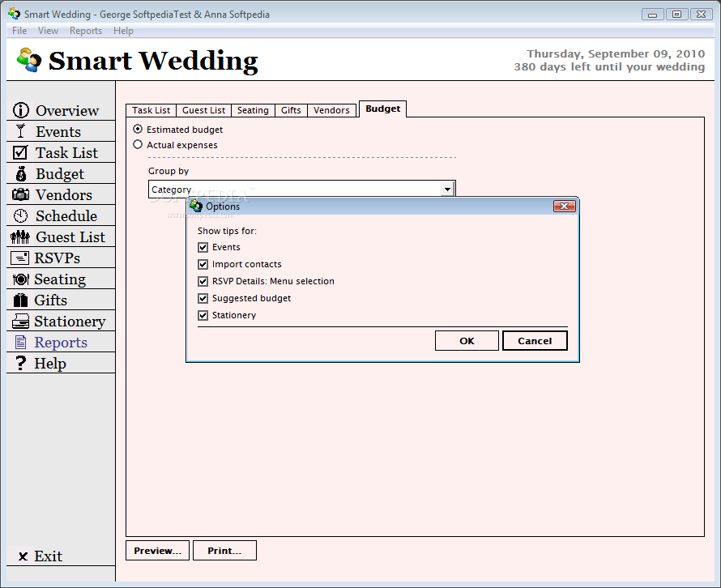The height and width of the screenshot is (588, 721).
Task: Close the Options dialog with red X
Action: pyautogui.click(x=564, y=206)
